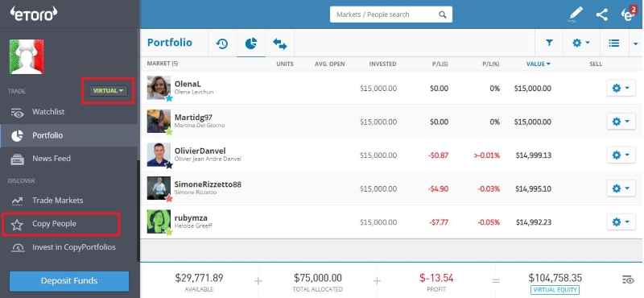The image size is (644, 298).
Task: Click the Markets / People search field
Action: click(x=391, y=14)
